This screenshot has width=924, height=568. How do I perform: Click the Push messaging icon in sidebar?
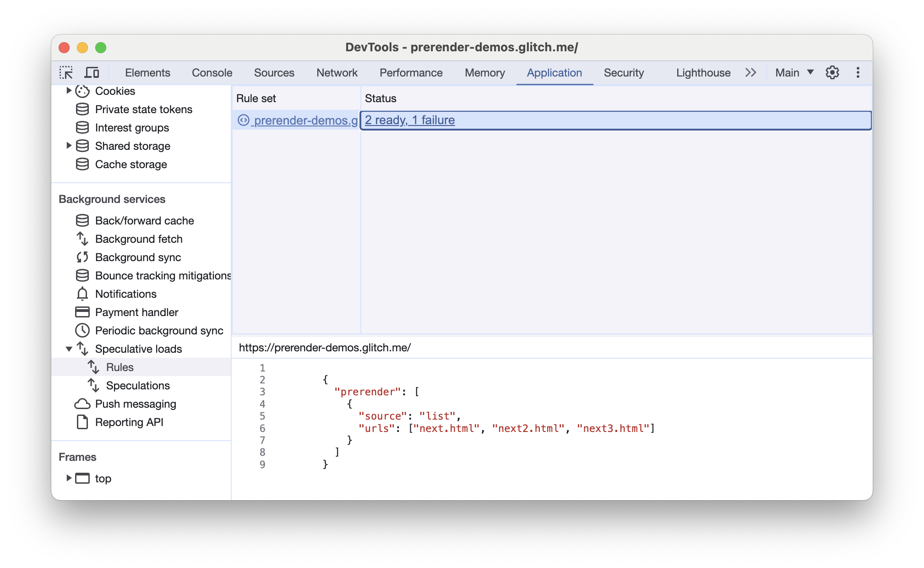(81, 404)
